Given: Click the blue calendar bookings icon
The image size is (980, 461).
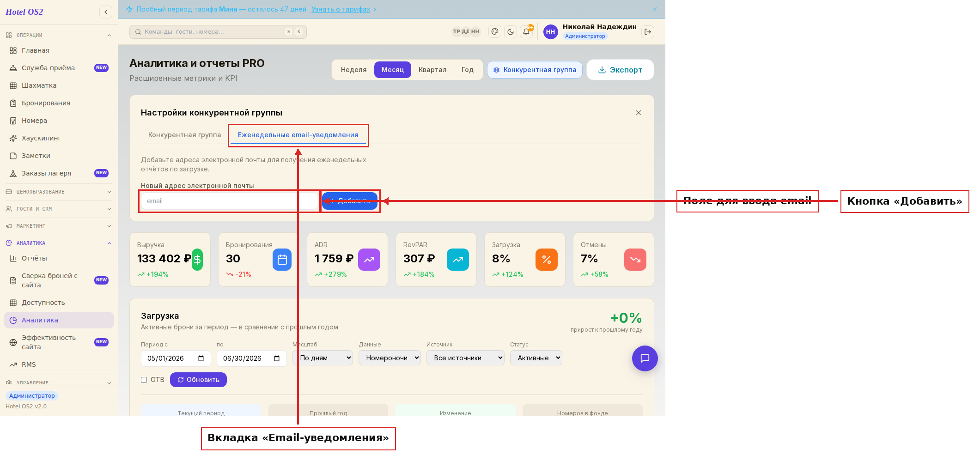Looking at the screenshot, I should pos(282,260).
